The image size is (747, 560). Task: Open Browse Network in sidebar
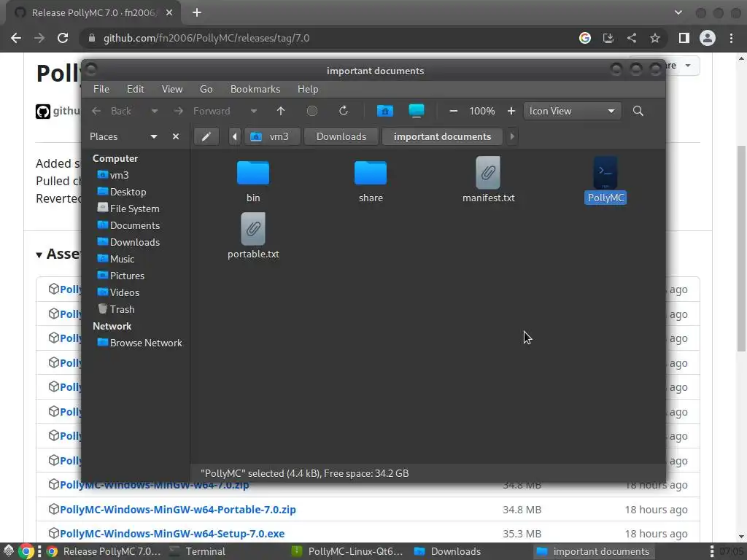pos(139,343)
